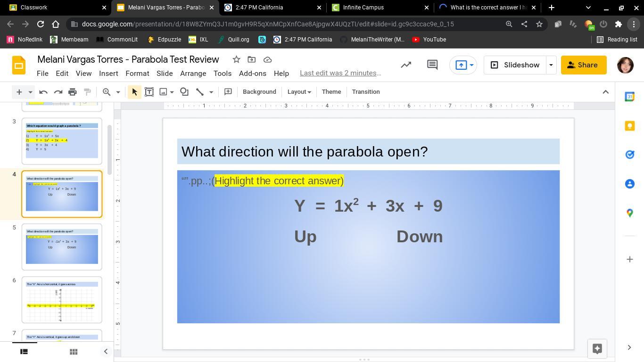Viewport: 644px width, 362px height.
Task: Open insert image dropdown arrow
Action: (x=172, y=92)
